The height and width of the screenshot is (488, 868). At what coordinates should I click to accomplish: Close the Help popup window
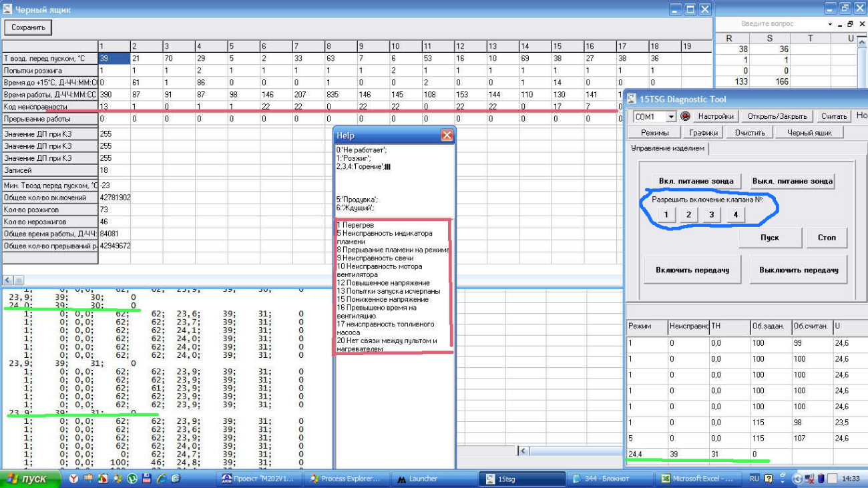pos(447,136)
